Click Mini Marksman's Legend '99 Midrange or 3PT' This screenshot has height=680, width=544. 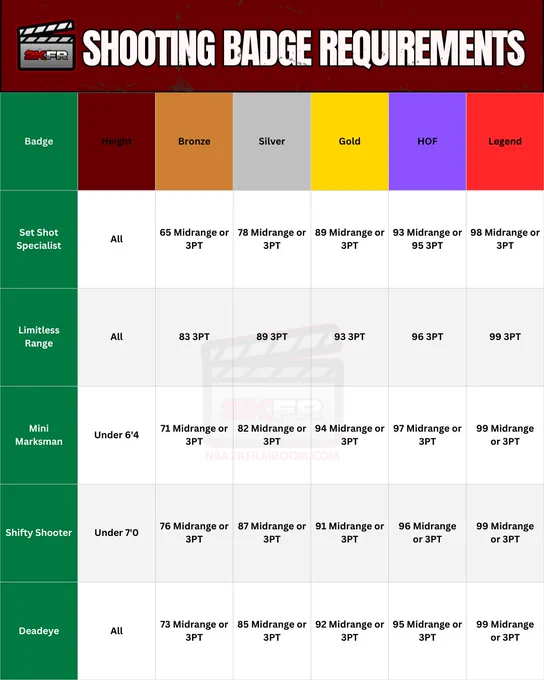505,435
